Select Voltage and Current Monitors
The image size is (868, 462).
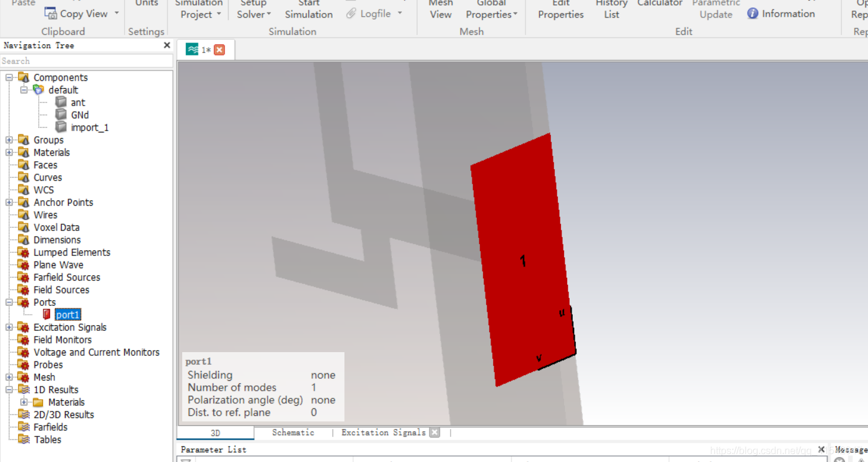point(97,352)
